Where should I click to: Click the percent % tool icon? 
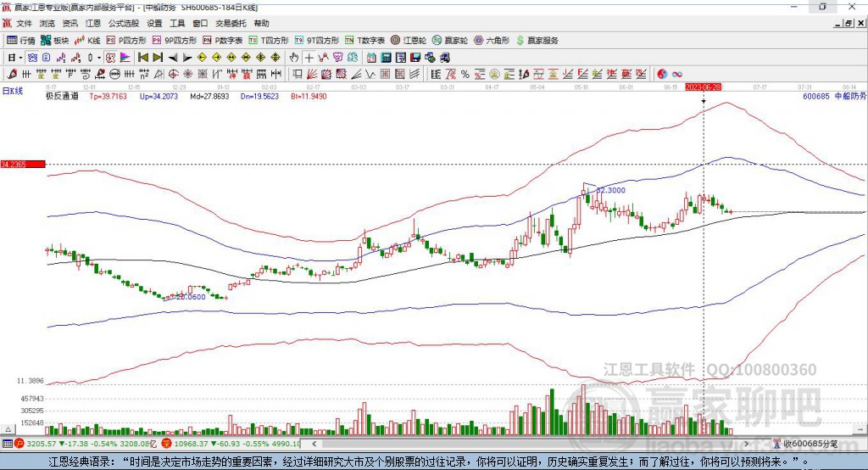(x=465, y=74)
